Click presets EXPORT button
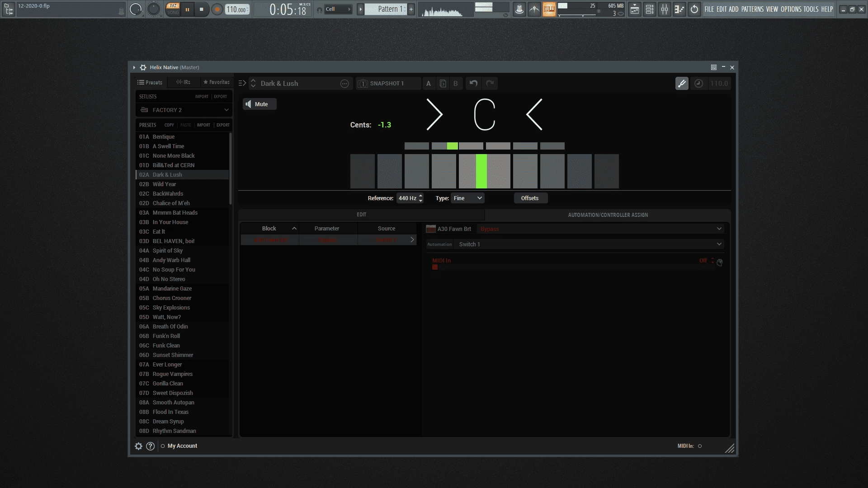The image size is (868, 488). (x=223, y=125)
